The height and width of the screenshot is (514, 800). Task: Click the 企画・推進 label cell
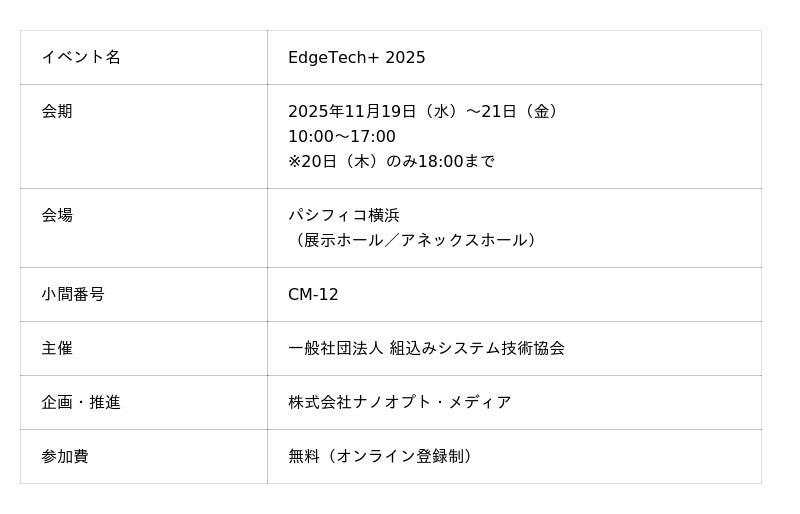pos(81,402)
